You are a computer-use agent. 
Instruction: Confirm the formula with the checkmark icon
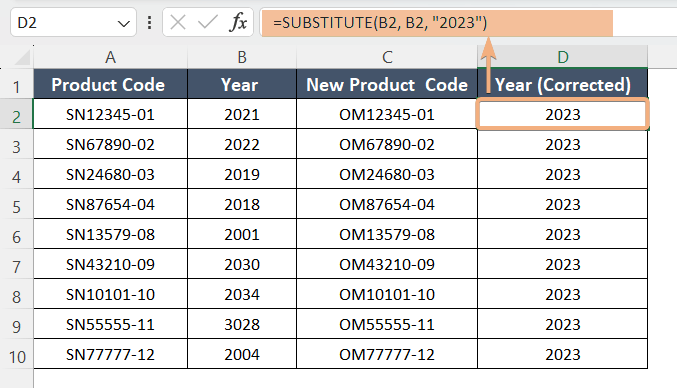208,22
